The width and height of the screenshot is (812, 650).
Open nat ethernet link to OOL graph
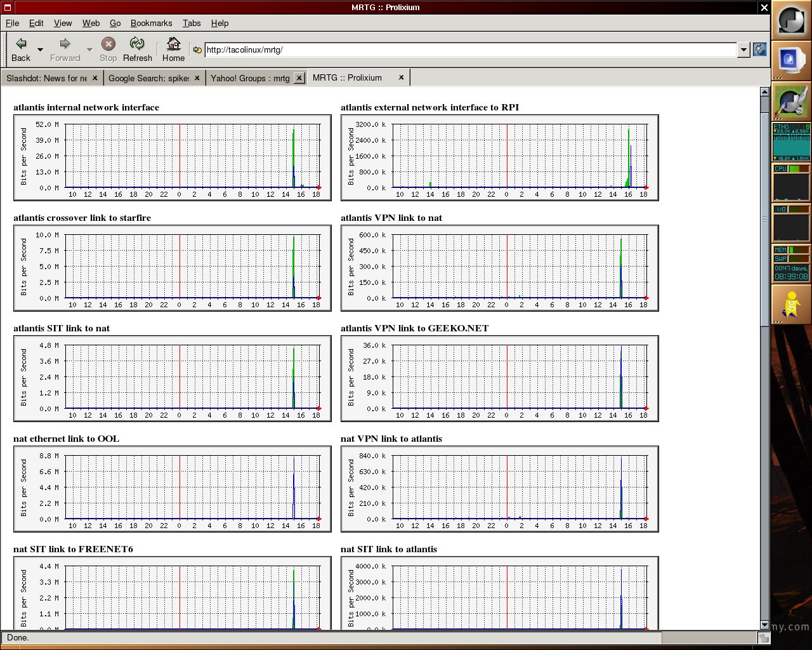pos(173,489)
